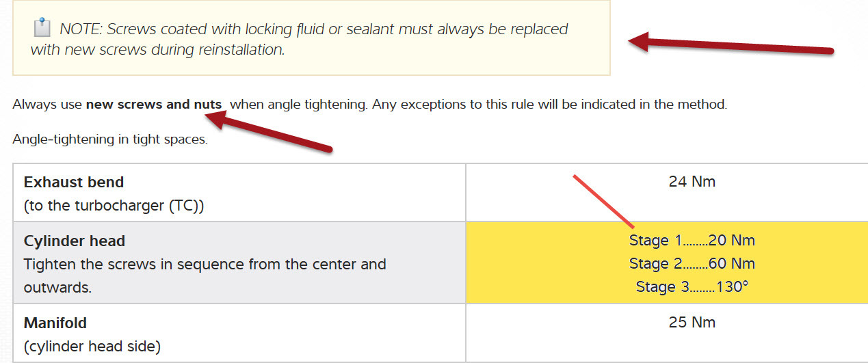The image size is (868, 363).
Task: Click "(to the turbocharger (TC))" subtext
Action: [x=114, y=206]
